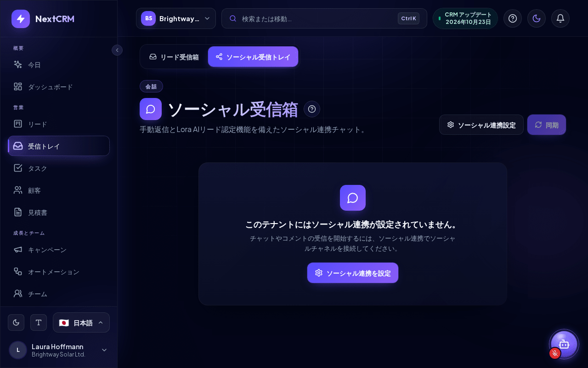588x368 pixels.
Task: Click the chat bubble icon beside page title
Action: coord(151,109)
